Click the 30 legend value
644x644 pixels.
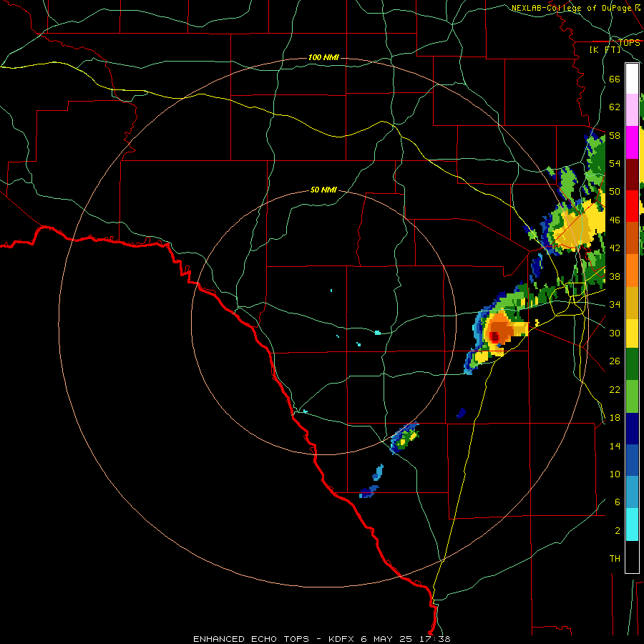tap(615, 333)
